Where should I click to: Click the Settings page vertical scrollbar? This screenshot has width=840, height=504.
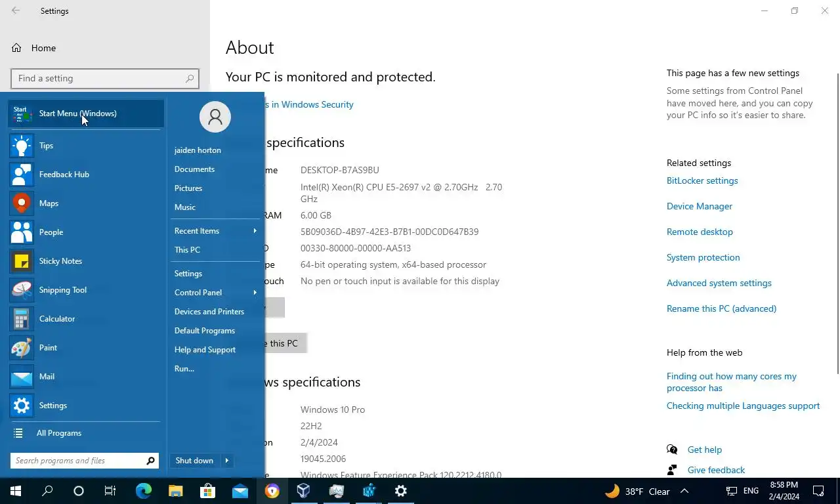(x=837, y=223)
